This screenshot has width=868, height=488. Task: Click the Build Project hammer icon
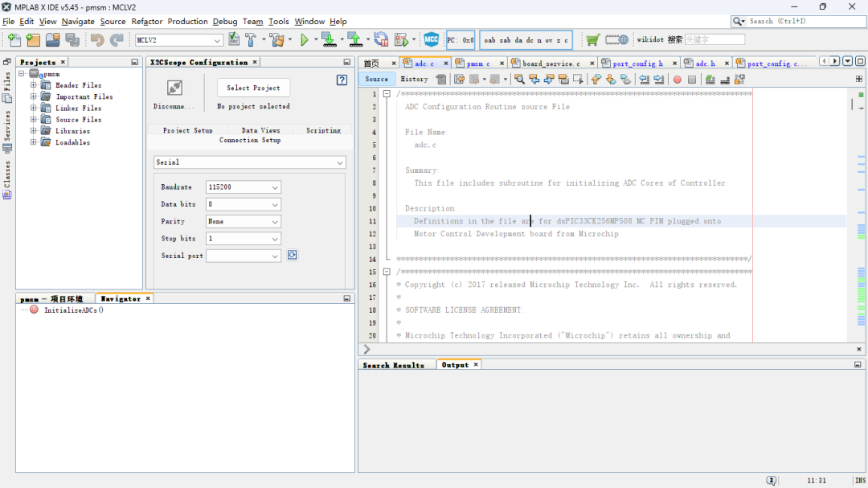coord(251,40)
